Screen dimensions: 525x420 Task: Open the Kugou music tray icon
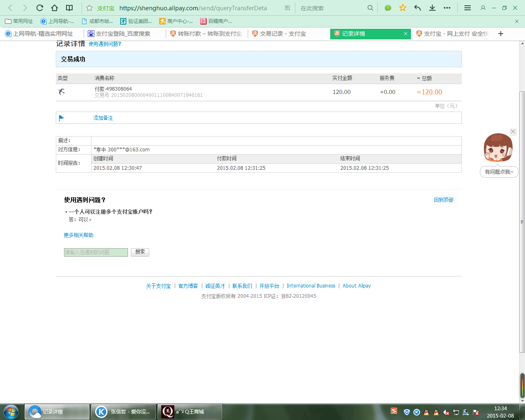click(x=417, y=412)
